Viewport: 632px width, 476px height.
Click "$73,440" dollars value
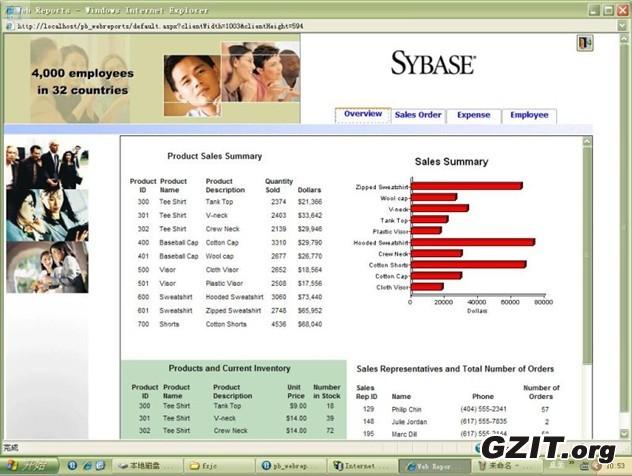pos(310,297)
